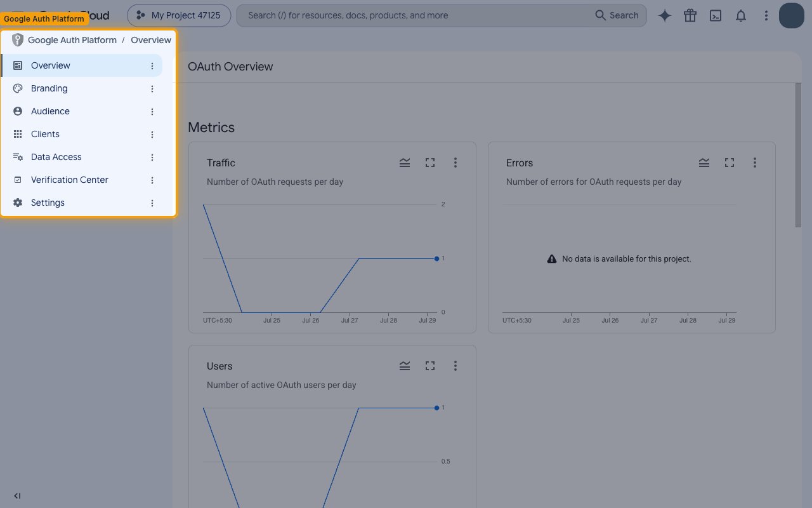This screenshot has height=508, width=812.
Task: Toggle the legend icon on Traffic chart
Action: click(x=405, y=163)
